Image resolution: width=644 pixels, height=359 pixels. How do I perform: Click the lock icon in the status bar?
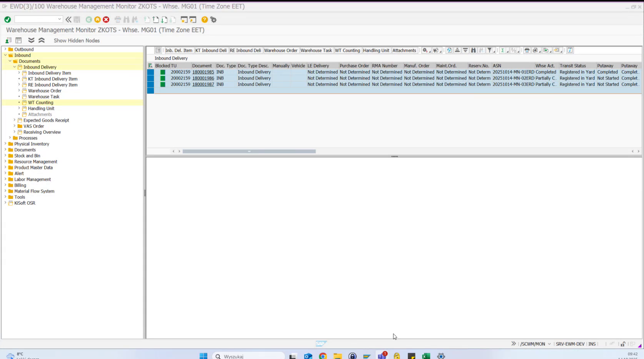coord(623,344)
